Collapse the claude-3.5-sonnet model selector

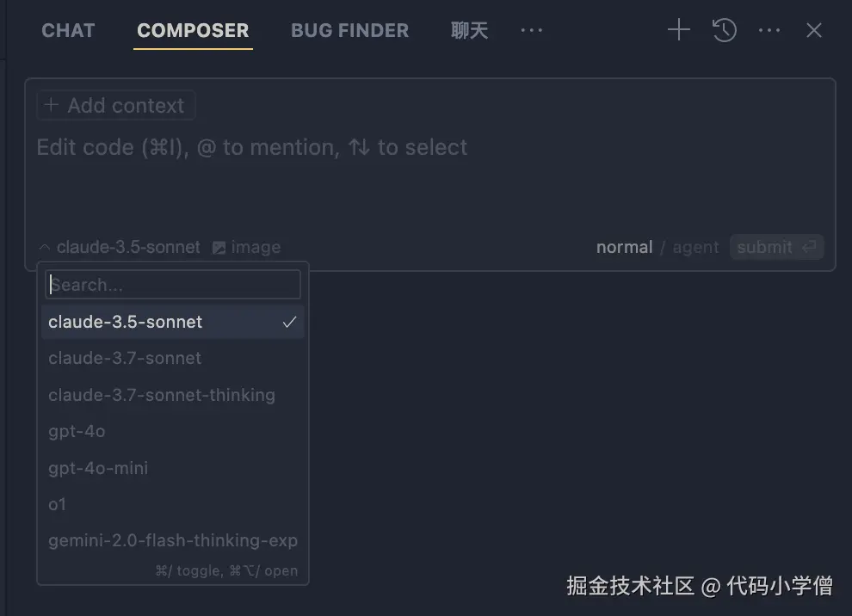(120, 248)
